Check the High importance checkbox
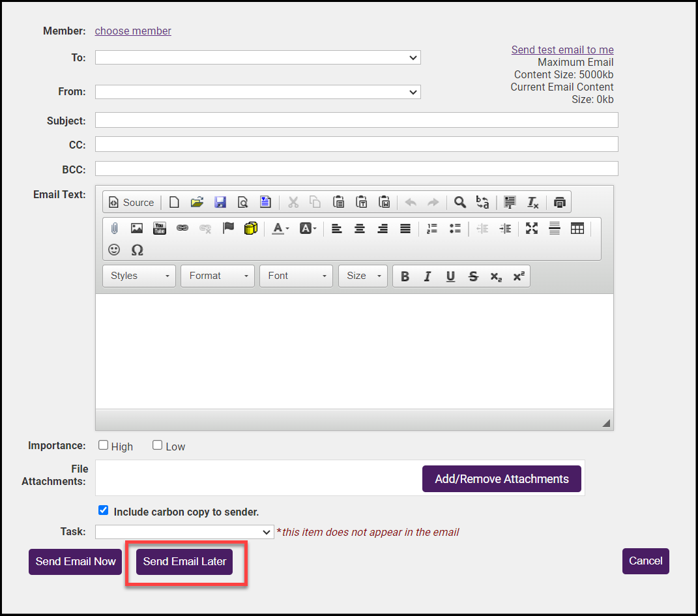This screenshot has width=698, height=616. pos(104,445)
